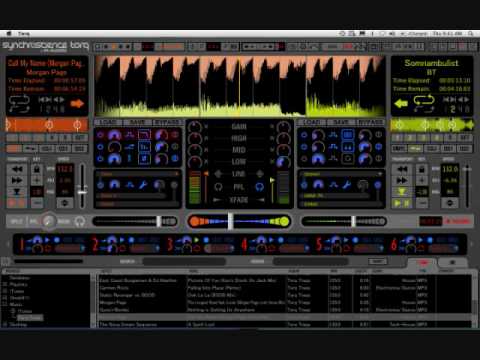This screenshot has width=480, height=360.
Task: Click the left channel HIGH EQ knob
Action: point(195,139)
